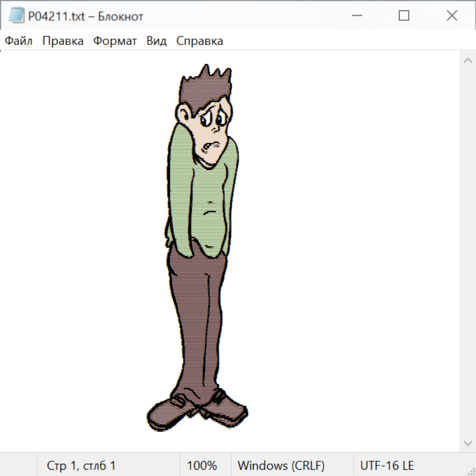Click the Windows (CRLF) line ending indicator
Image resolution: width=476 pixels, height=476 pixels.
(281, 465)
